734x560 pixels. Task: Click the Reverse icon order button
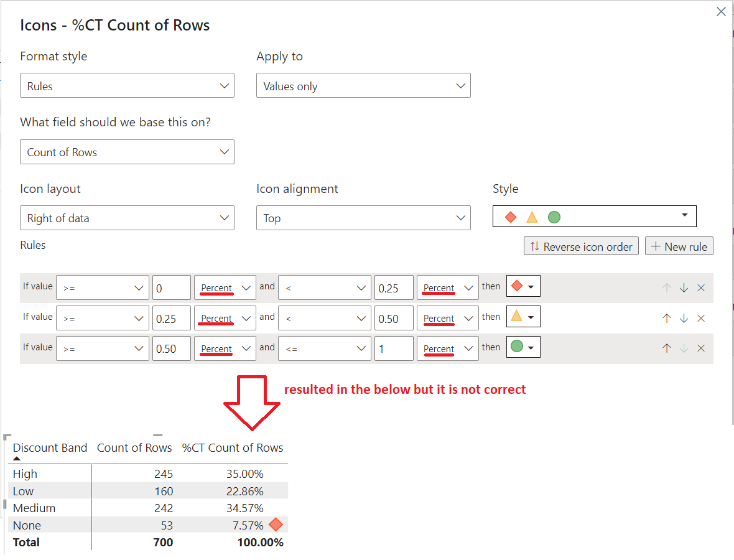point(581,246)
